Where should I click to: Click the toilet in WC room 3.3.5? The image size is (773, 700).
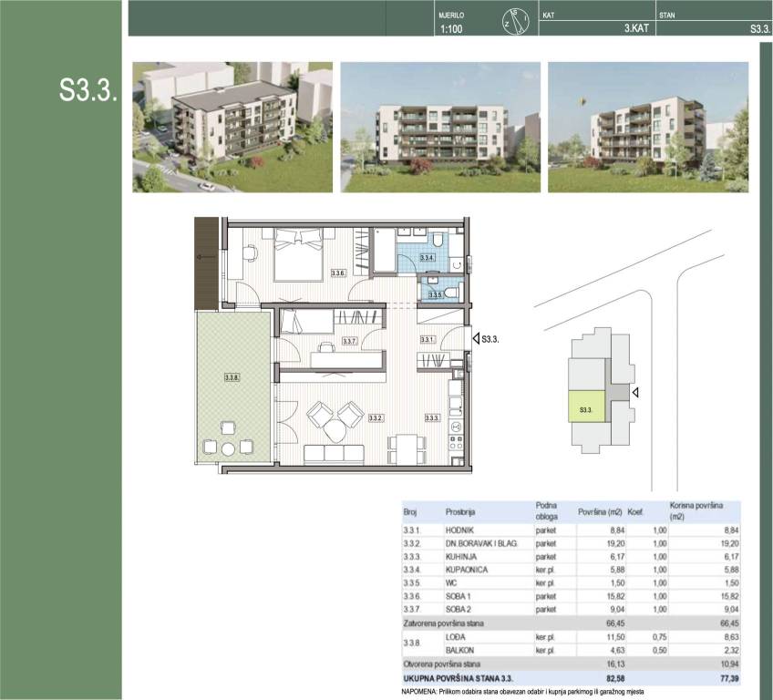click(453, 292)
